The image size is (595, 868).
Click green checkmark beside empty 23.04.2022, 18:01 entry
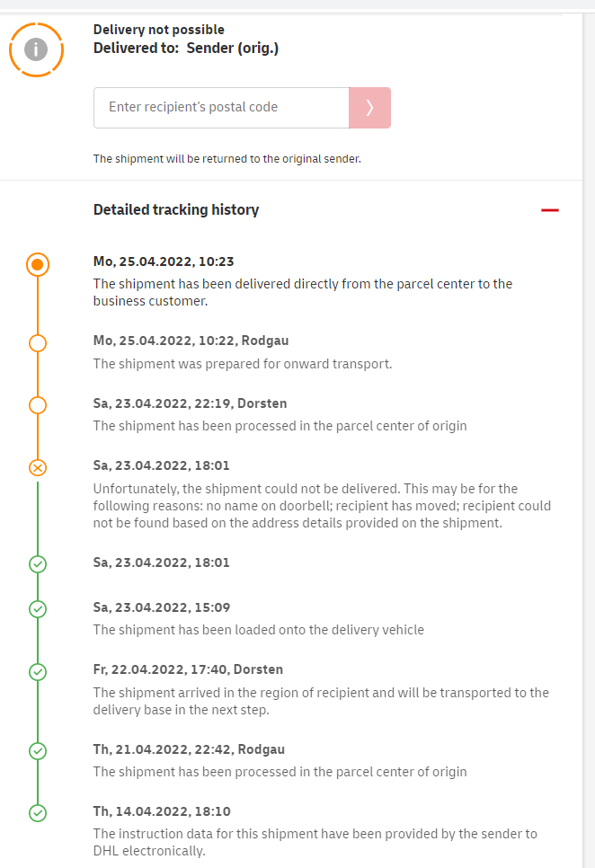click(38, 564)
